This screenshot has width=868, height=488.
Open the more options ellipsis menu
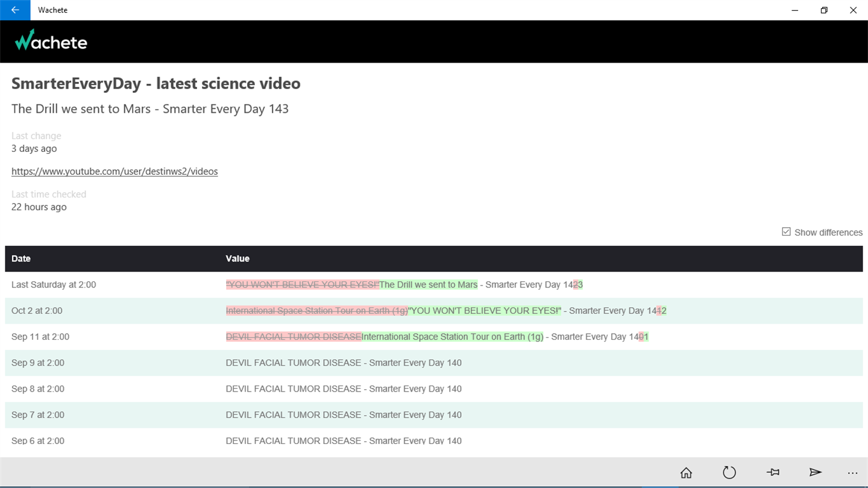[x=852, y=473]
